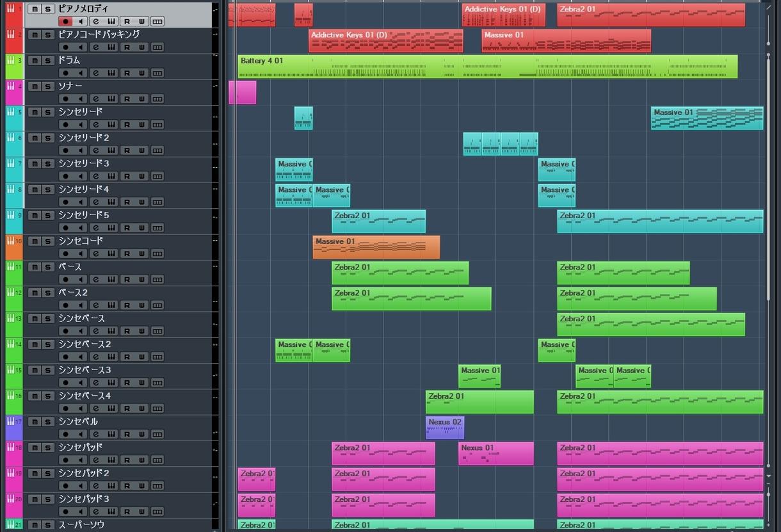
Task: Enable monitor speaker on シンセパッド2 track
Action: 81,485
